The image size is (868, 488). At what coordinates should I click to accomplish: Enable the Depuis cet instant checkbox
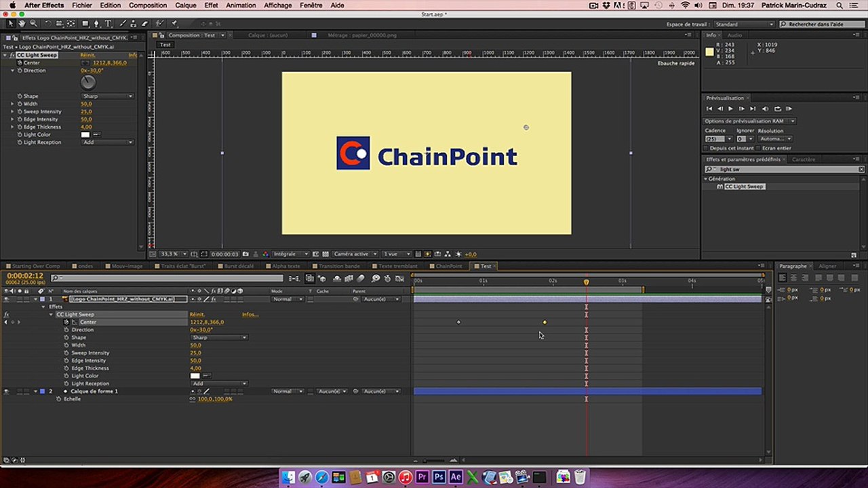click(707, 148)
